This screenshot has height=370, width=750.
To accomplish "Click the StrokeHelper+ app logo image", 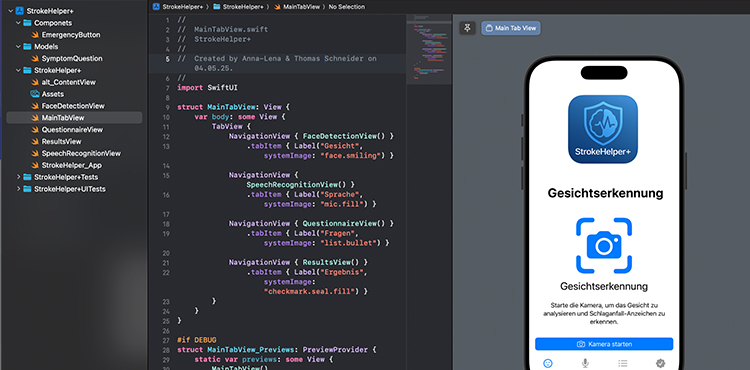I will coord(603,129).
